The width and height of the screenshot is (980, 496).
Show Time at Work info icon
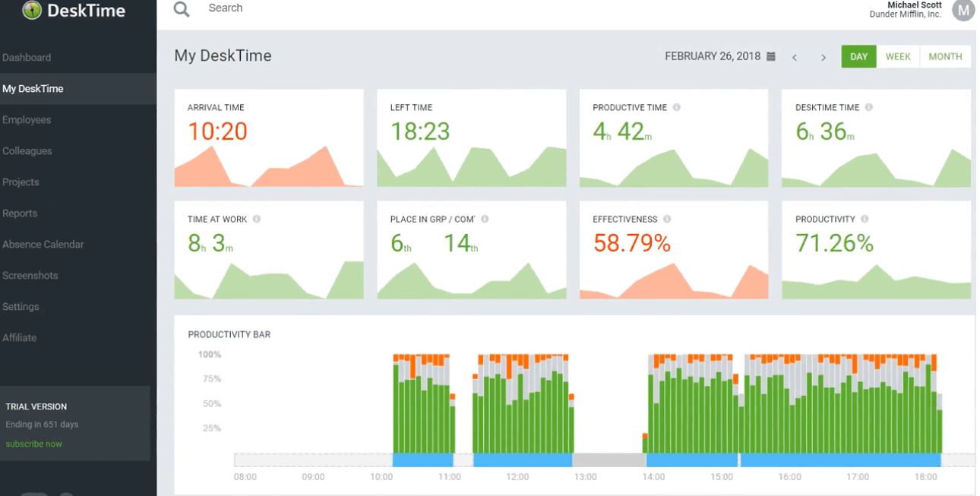(x=257, y=220)
